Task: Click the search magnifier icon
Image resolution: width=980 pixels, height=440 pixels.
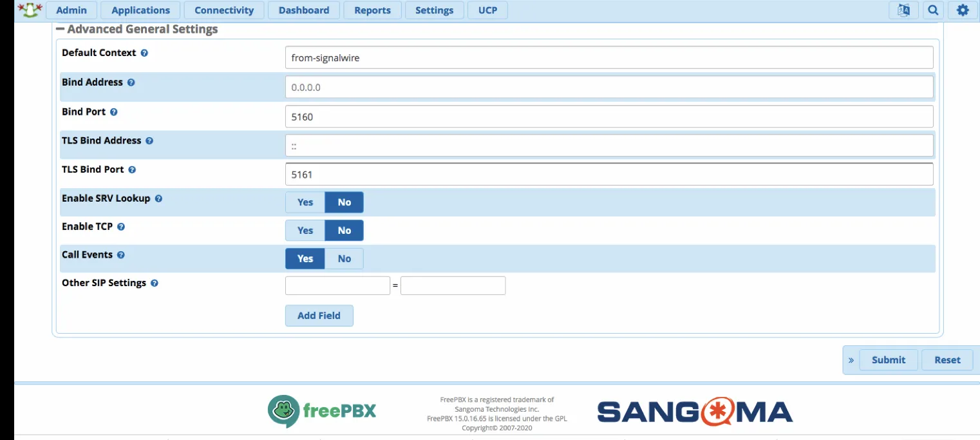Action: click(932, 10)
